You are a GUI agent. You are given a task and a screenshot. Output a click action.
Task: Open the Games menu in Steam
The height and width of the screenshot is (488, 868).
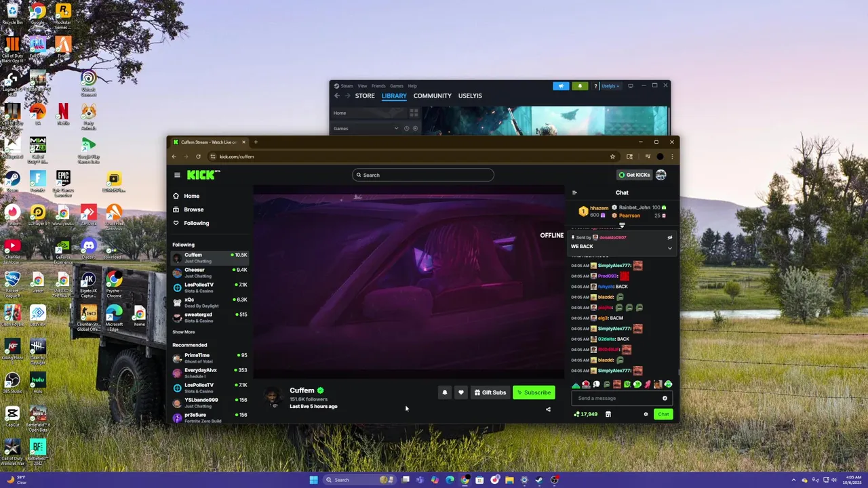point(397,86)
